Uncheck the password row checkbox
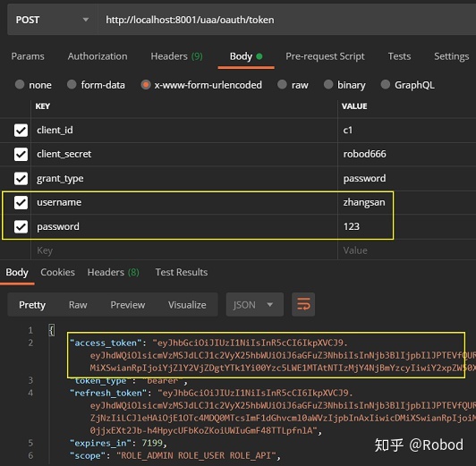Screen dimensions: 476x466 (21, 226)
